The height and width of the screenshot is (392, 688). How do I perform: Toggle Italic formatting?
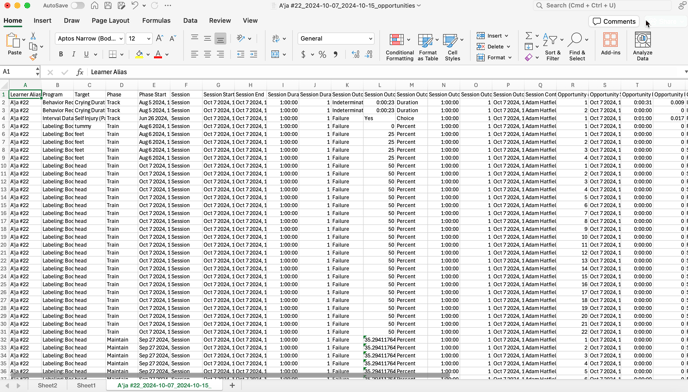point(73,54)
